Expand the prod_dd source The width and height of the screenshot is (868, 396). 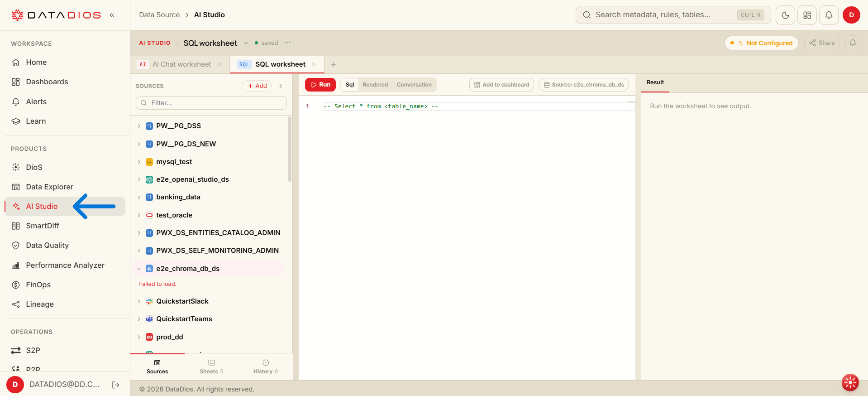coord(139,337)
